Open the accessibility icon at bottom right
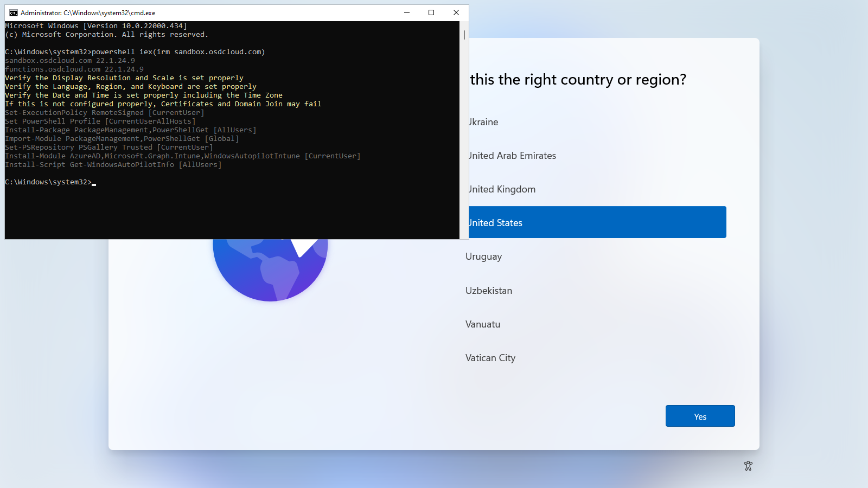 (x=748, y=466)
